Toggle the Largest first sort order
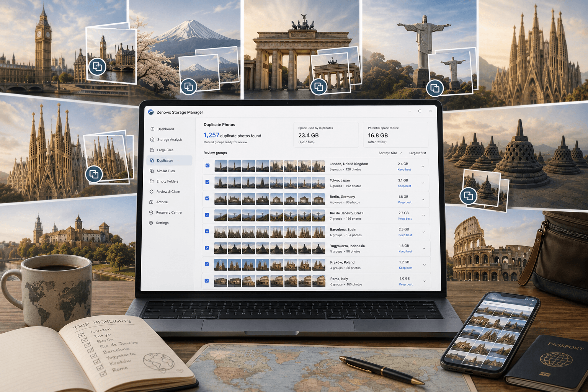Image resolution: width=588 pixels, height=392 pixels. (418, 153)
